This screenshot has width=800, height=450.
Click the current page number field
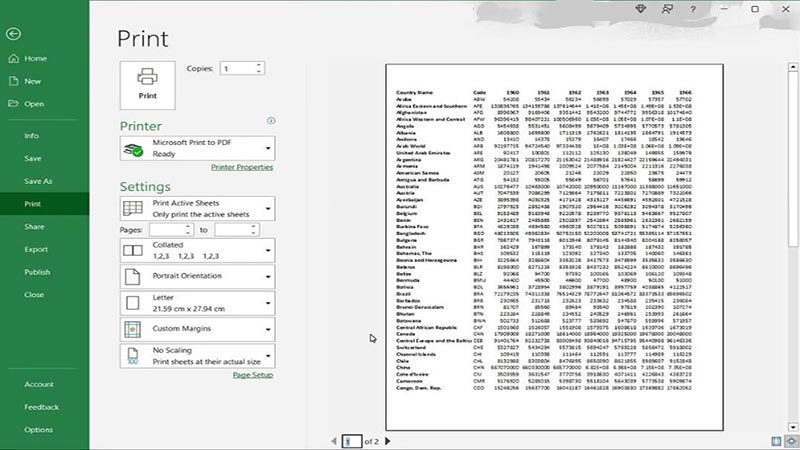coord(352,441)
